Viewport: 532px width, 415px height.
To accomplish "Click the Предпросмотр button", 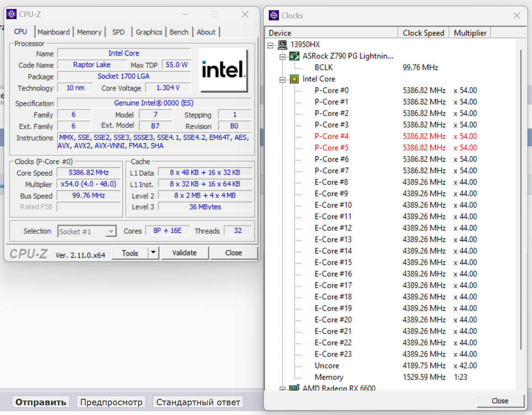I will tap(111, 402).
